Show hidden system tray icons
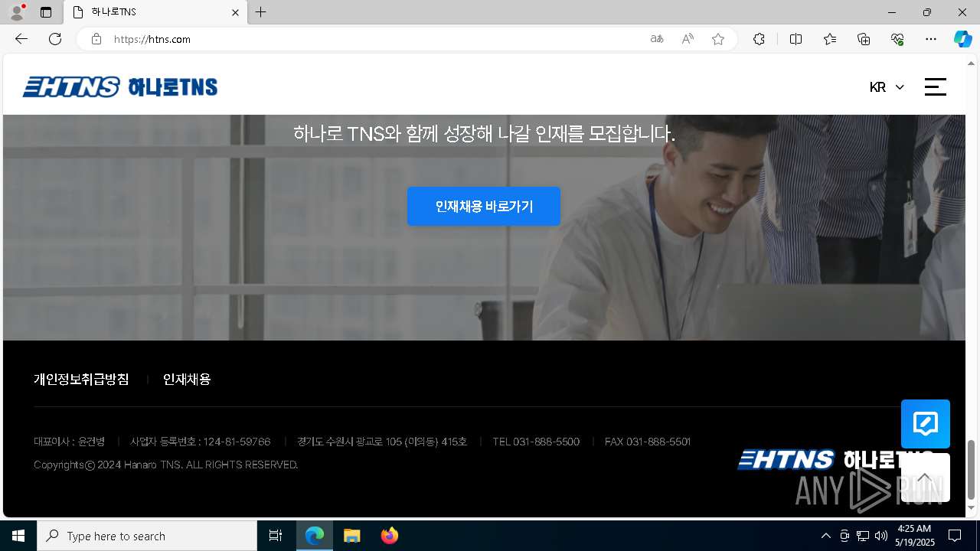 (825, 536)
